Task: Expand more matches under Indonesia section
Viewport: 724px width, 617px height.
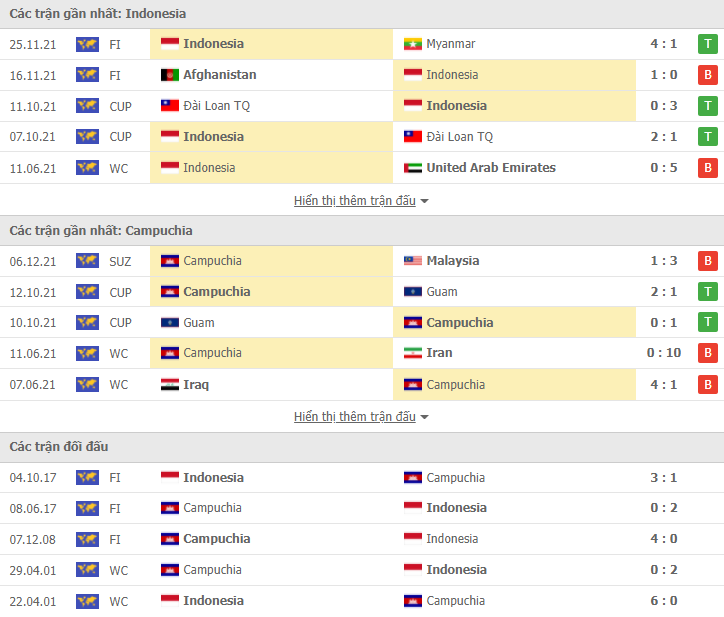Action: coord(354,200)
